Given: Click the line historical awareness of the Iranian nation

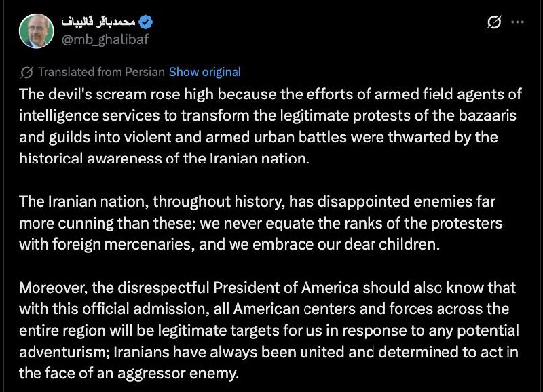Looking at the screenshot, I should (164, 159).
